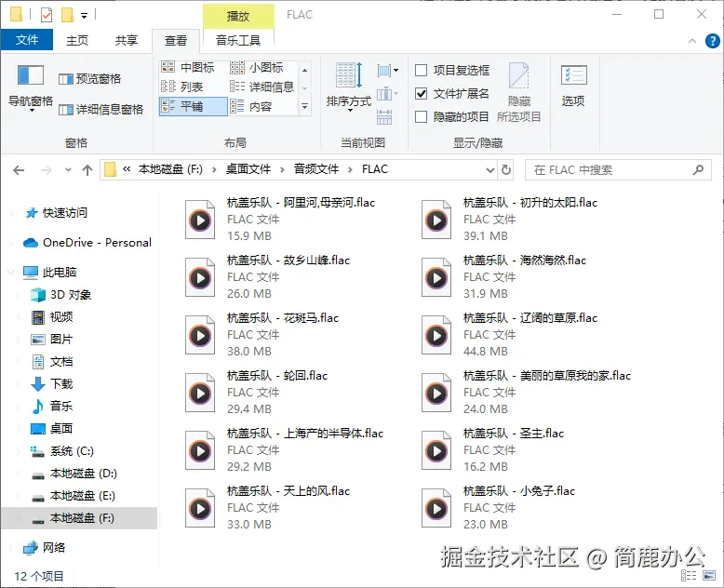Open the 排序方式 sort by menu
Viewport: 724px width, 588px height.
click(x=349, y=87)
